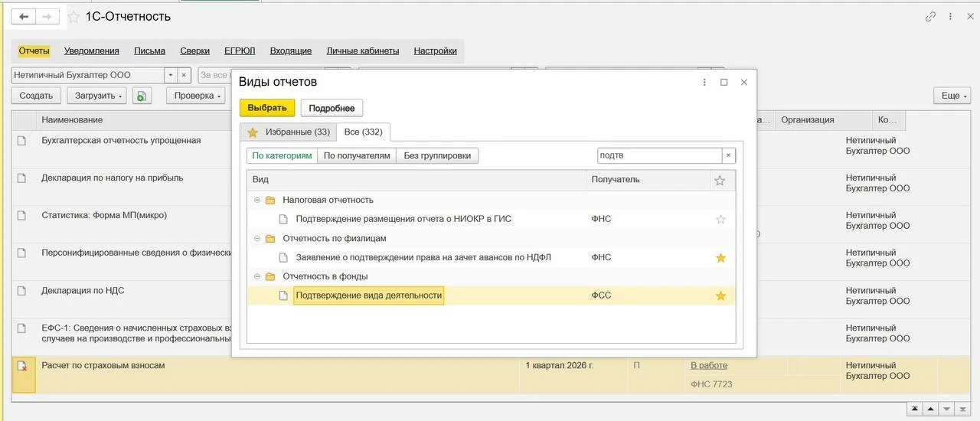Select Подтверждение размещения отчета о НИОКР в ГИС
This screenshot has height=421, width=980.
(403, 219)
